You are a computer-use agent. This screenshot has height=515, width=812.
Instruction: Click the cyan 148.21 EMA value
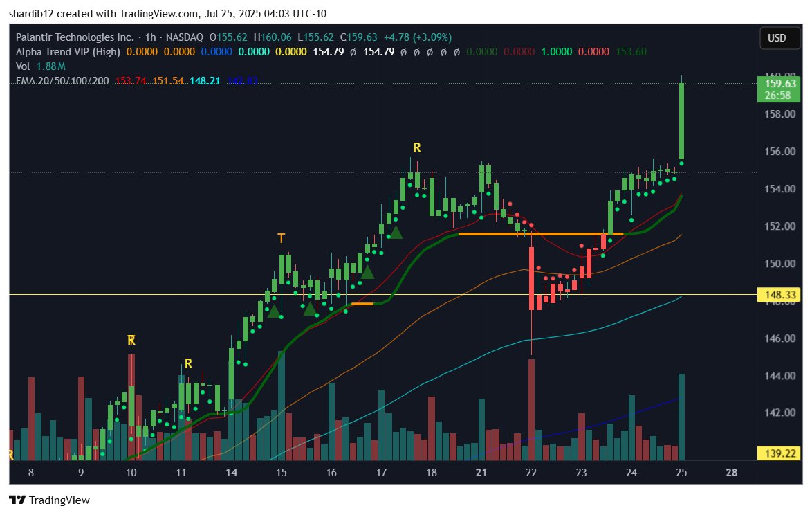205,81
